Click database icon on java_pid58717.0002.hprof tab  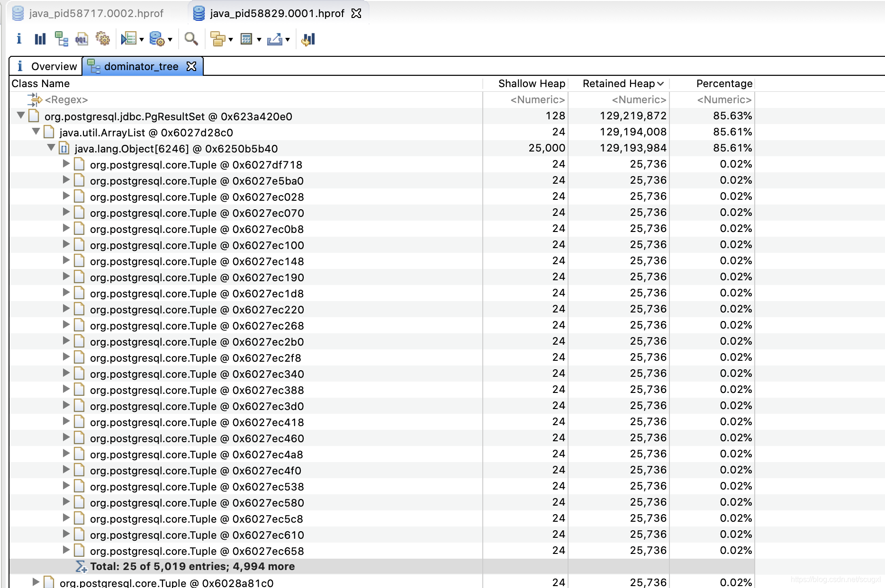[x=18, y=13]
